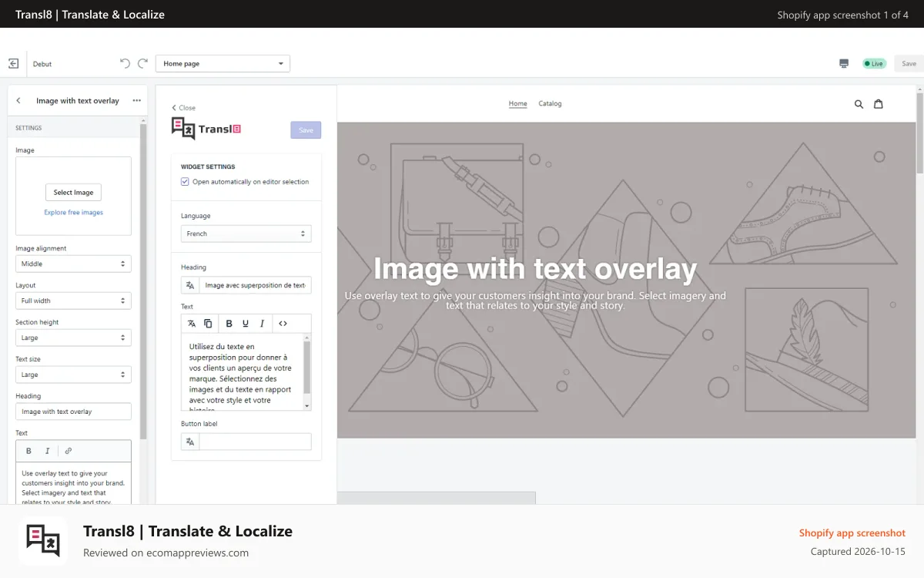924x578 pixels.
Task: Italicize text in the left settings editor
Action: (x=47, y=451)
